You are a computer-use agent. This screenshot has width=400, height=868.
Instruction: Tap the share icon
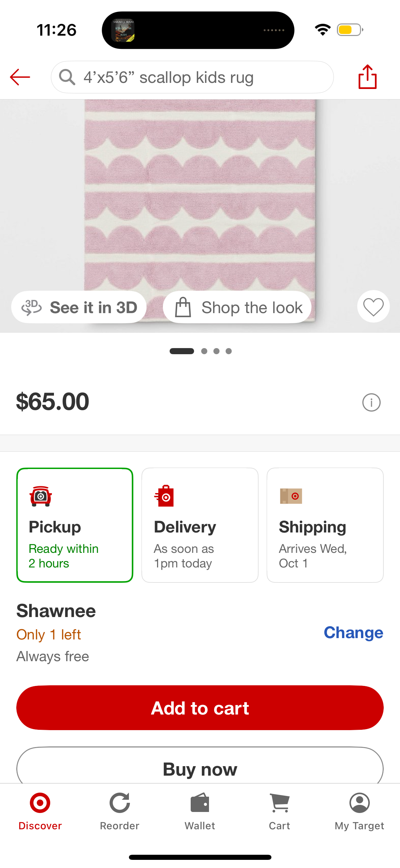point(367,77)
